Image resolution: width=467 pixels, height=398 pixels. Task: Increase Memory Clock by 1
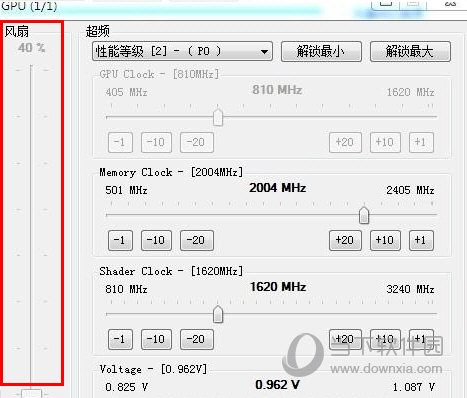421,240
